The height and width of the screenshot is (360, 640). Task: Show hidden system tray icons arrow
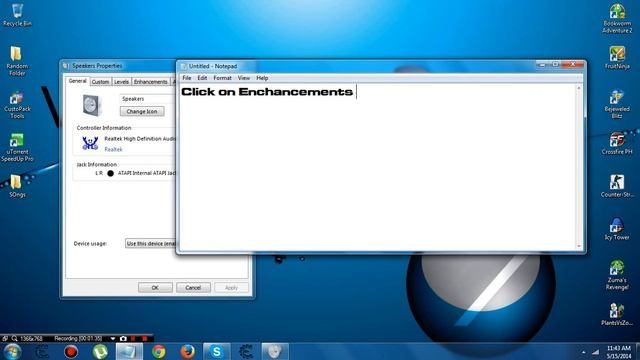click(583, 352)
